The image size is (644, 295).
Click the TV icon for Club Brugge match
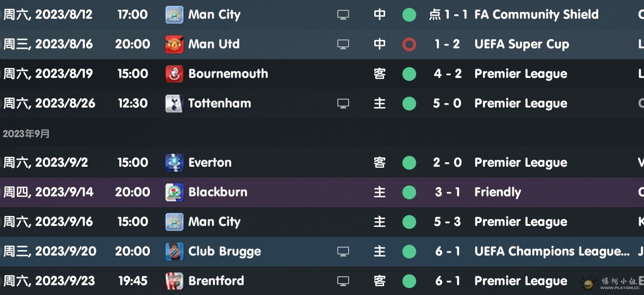click(343, 252)
